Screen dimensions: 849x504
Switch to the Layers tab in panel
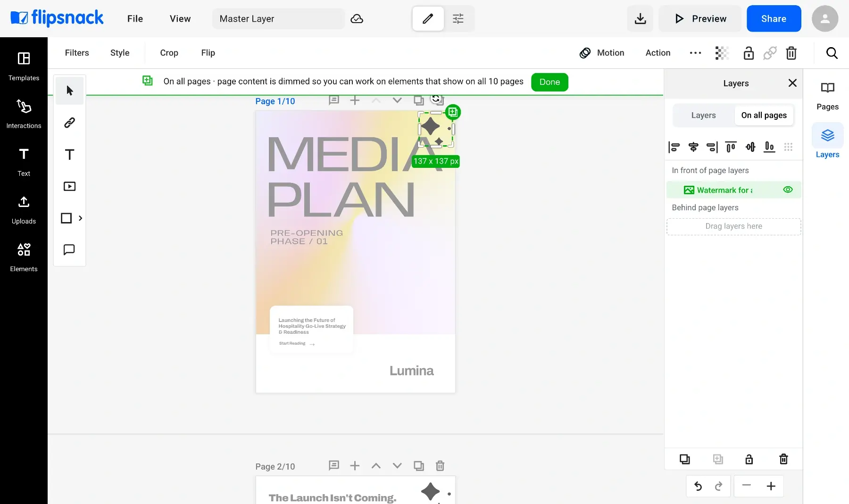point(703,116)
